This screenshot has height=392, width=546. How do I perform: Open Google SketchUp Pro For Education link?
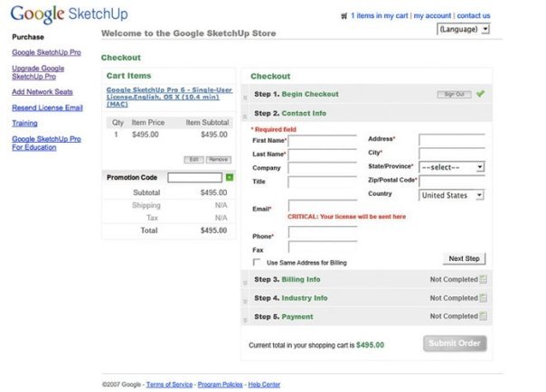[x=46, y=143]
